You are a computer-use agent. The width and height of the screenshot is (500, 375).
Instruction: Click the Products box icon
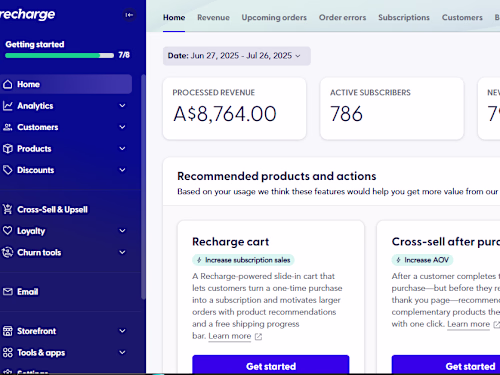8,149
